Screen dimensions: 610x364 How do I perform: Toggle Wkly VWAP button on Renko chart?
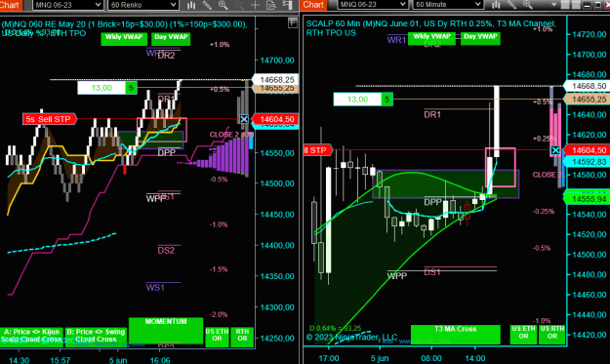[124, 39]
